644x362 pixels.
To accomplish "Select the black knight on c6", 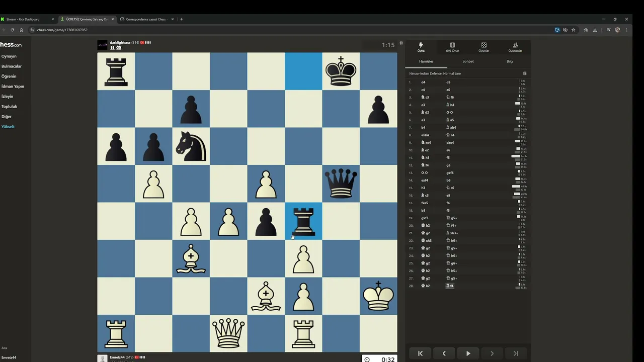I will (x=191, y=146).
